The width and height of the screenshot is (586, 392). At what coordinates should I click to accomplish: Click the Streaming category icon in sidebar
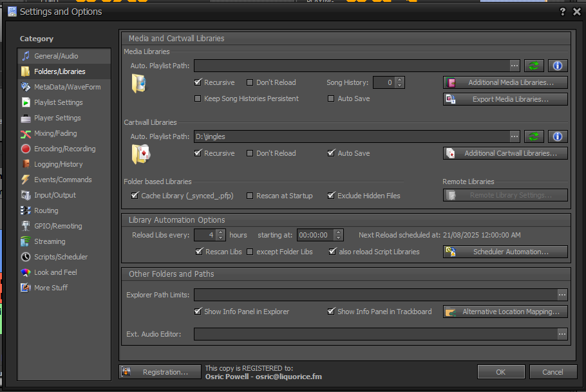point(26,241)
